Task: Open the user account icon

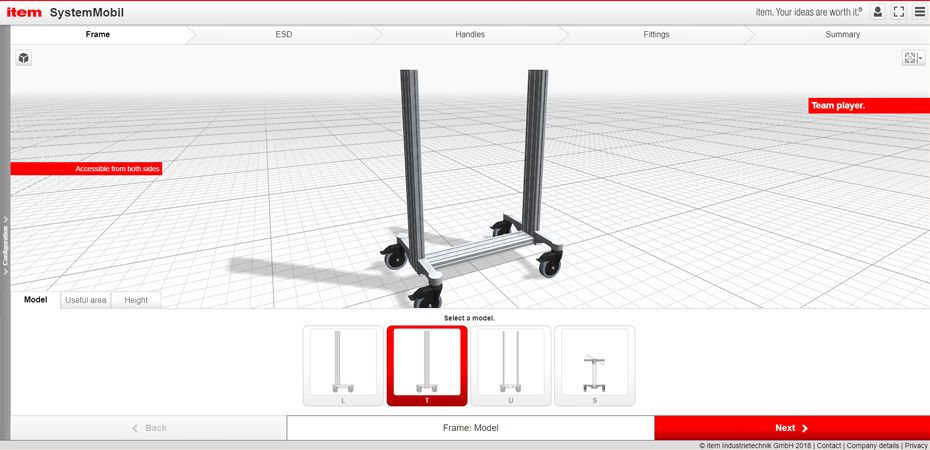Action: pyautogui.click(x=878, y=12)
